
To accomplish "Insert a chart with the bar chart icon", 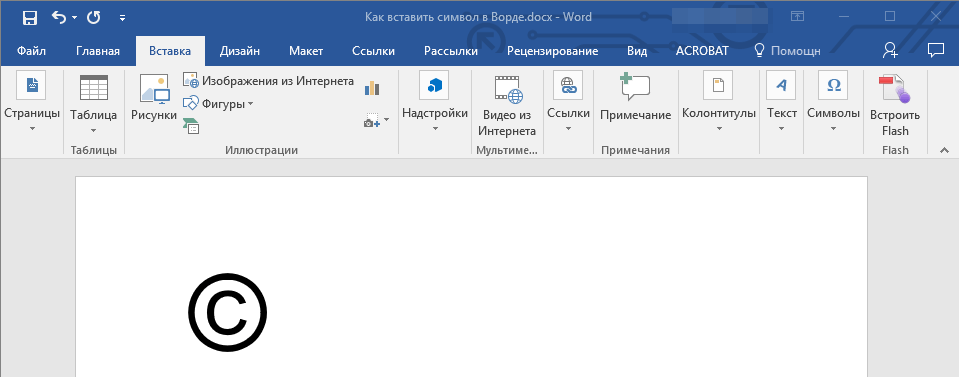I will tap(372, 88).
